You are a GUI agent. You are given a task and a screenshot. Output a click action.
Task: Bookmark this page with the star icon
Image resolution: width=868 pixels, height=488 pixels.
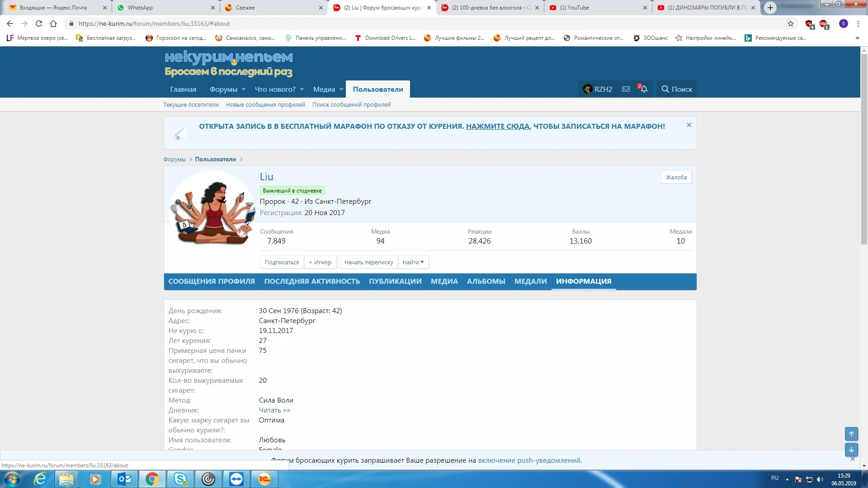pyautogui.click(x=791, y=23)
